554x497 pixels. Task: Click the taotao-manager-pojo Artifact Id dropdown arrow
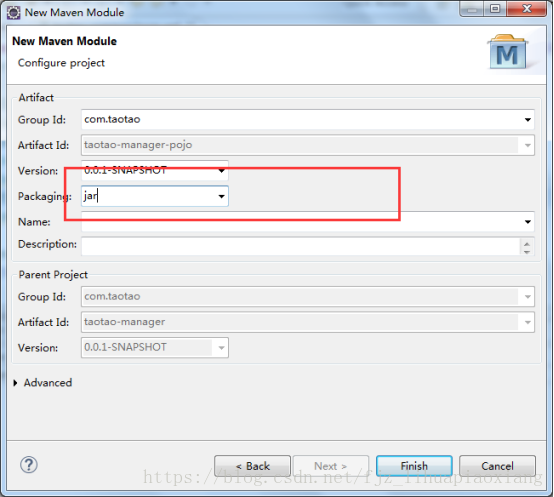click(528, 145)
